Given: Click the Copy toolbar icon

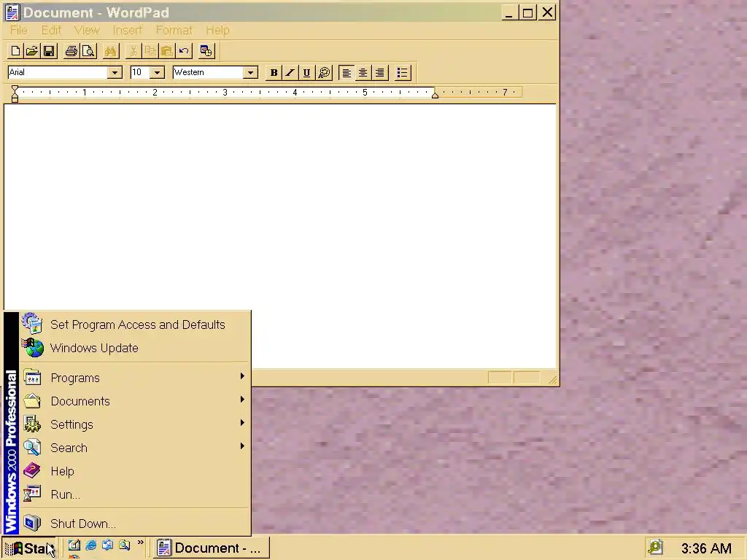Looking at the screenshot, I should point(150,51).
